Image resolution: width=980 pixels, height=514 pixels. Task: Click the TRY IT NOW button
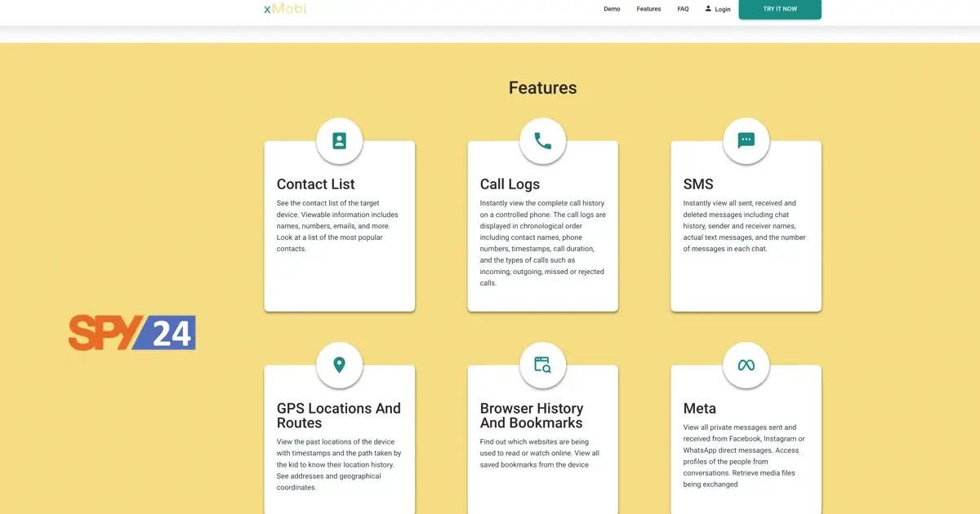(780, 9)
